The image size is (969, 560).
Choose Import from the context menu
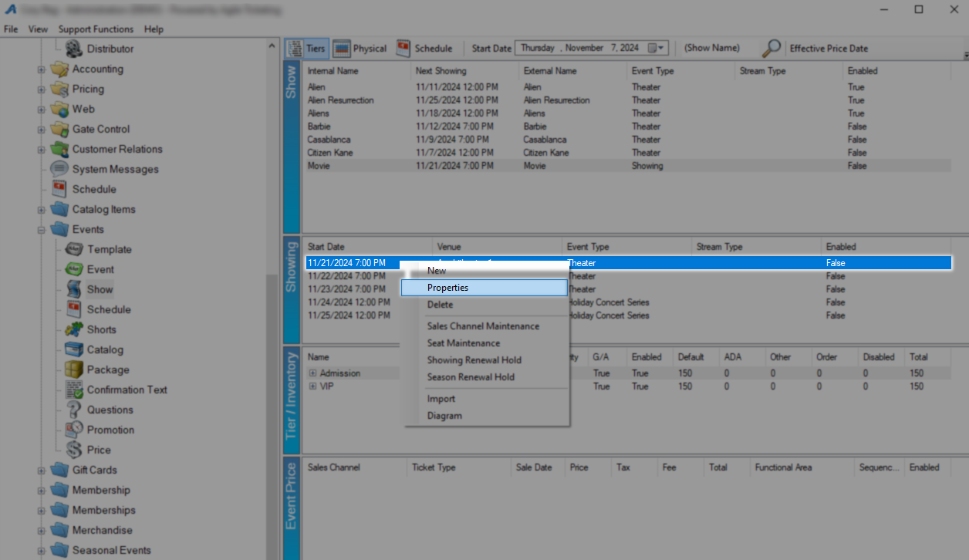pos(484,399)
